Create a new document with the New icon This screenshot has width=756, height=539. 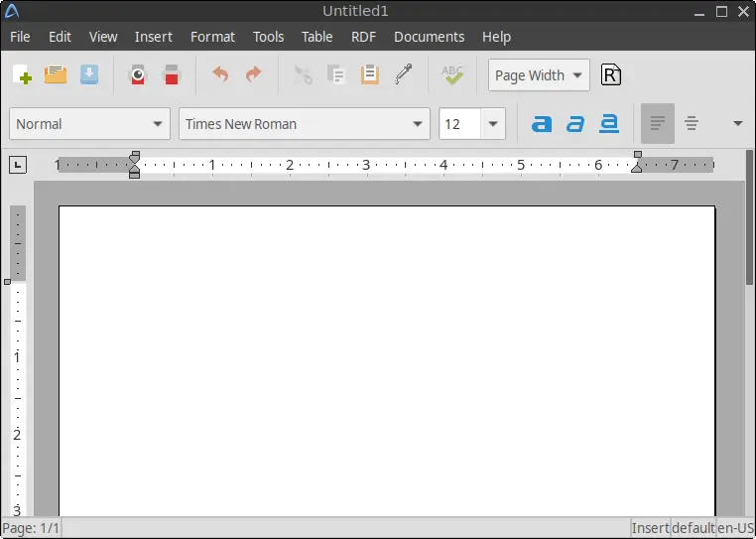coord(22,74)
